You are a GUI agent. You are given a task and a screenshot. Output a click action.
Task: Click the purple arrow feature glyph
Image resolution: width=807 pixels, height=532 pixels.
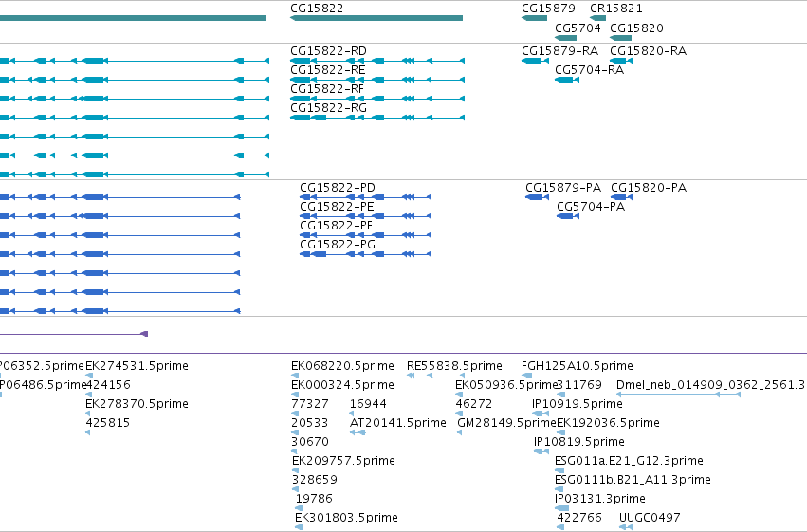point(145,334)
